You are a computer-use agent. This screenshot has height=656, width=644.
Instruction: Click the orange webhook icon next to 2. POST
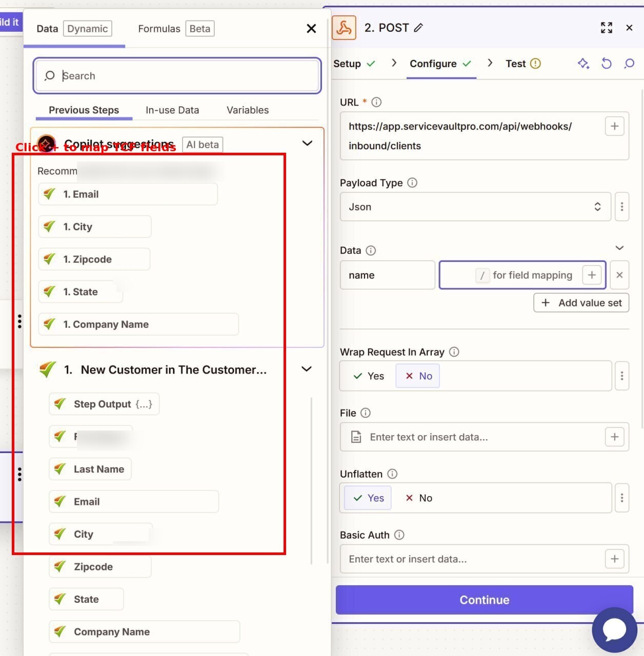(344, 28)
